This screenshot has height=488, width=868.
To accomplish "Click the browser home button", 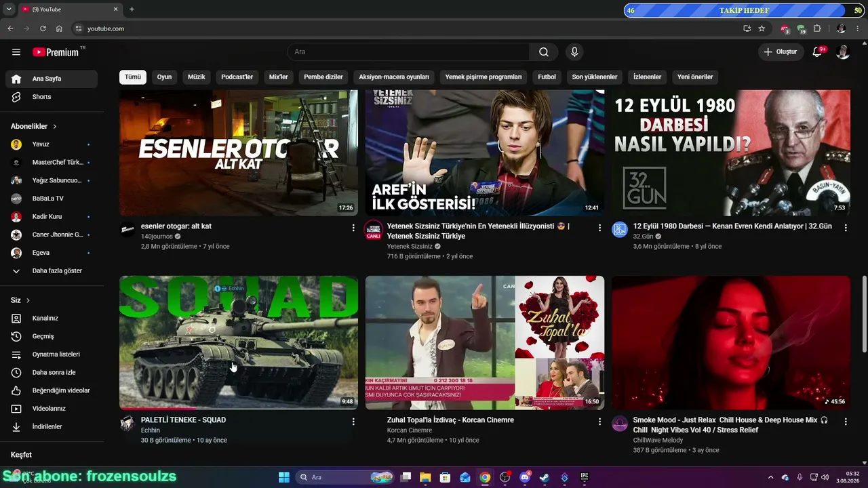I will pyautogui.click(x=59, y=28).
